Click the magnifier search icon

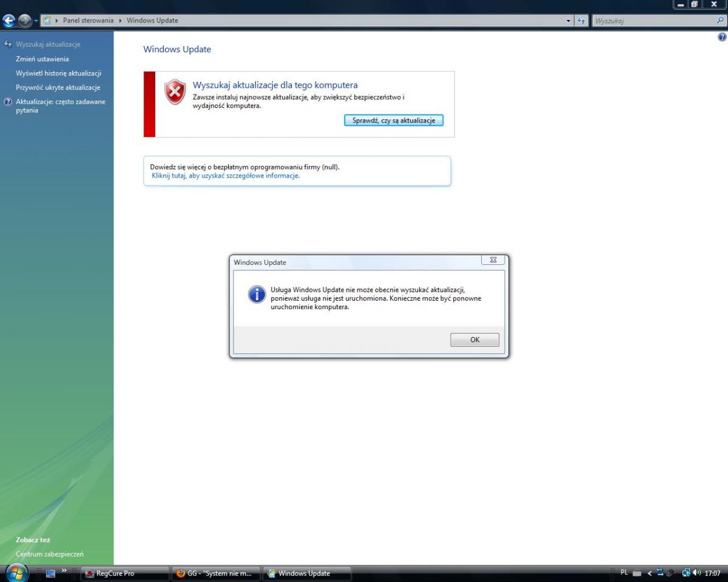(x=720, y=21)
